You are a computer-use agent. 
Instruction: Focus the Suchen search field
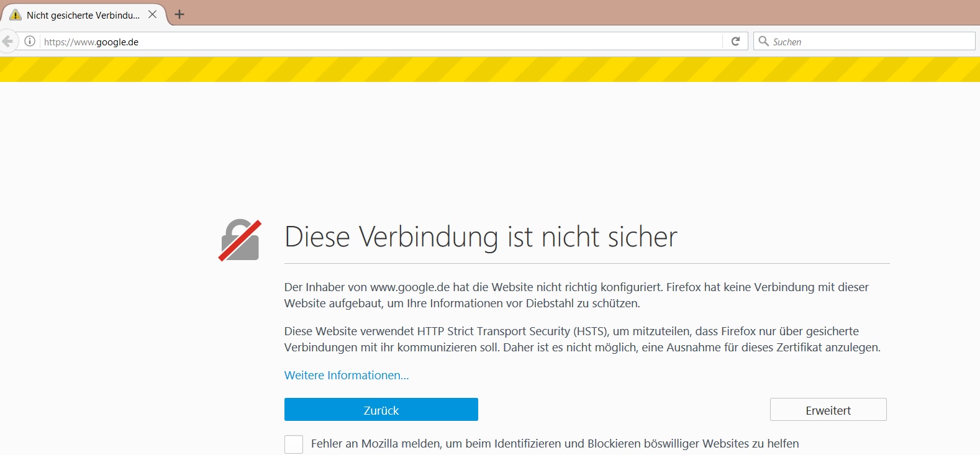point(864,42)
